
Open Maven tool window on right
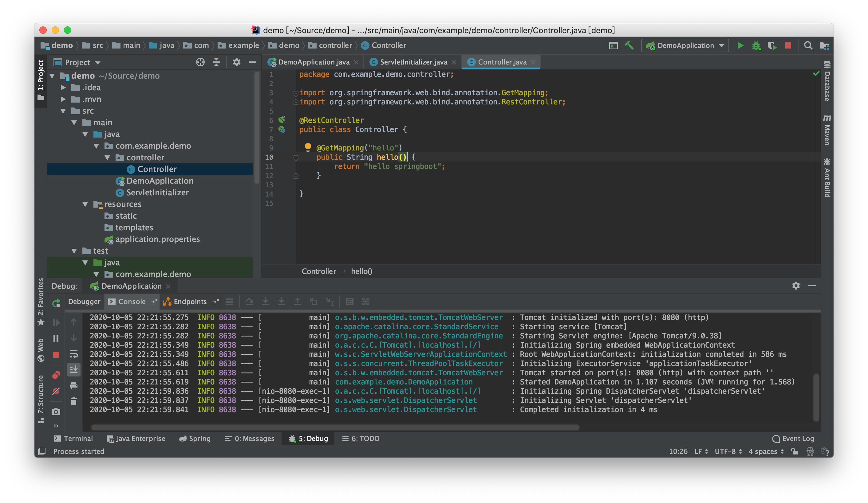tap(827, 130)
